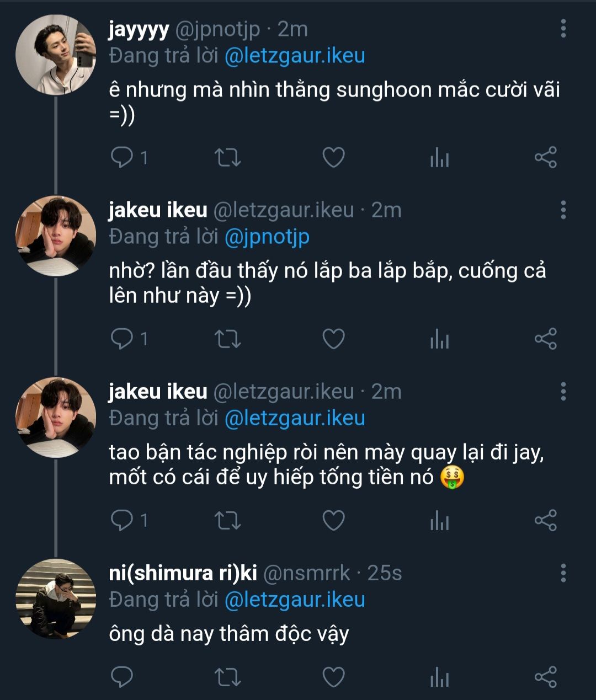Open ni(shimura ri)ki's profile avatar
This screenshot has width=596, height=700.
click(55, 599)
